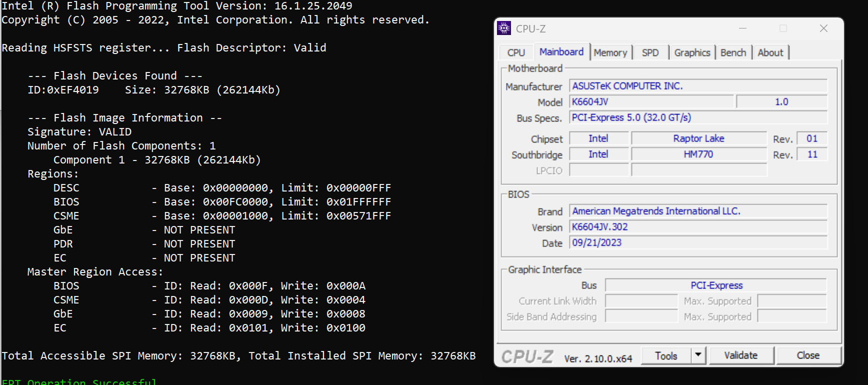The height and width of the screenshot is (385, 868).
Task: Click the Validate button
Action: [x=741, y=355]
